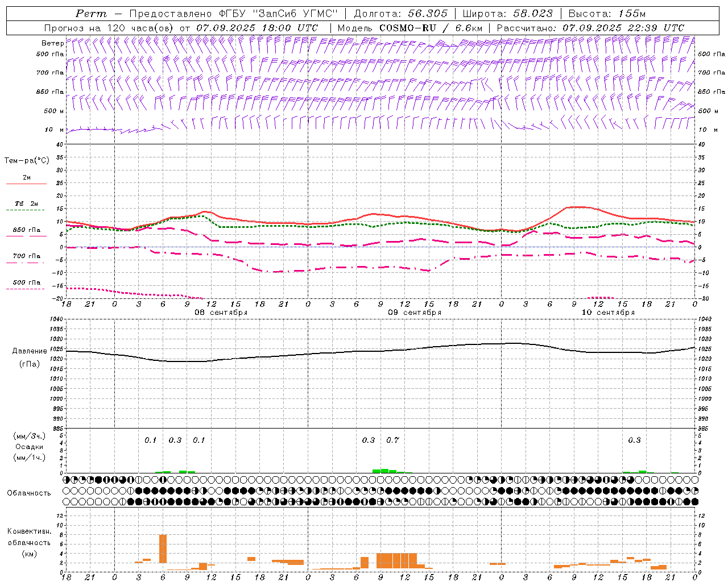728x582 pixels.
Task: Click the "Рассчитано: 07.09.2025 22:39 UTC" text
Action: (x=590, y=28)
